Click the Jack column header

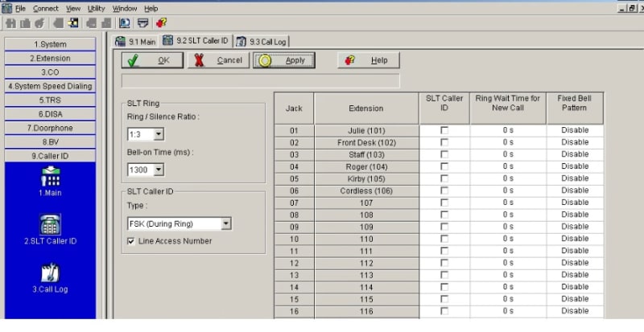click(294, 109)
